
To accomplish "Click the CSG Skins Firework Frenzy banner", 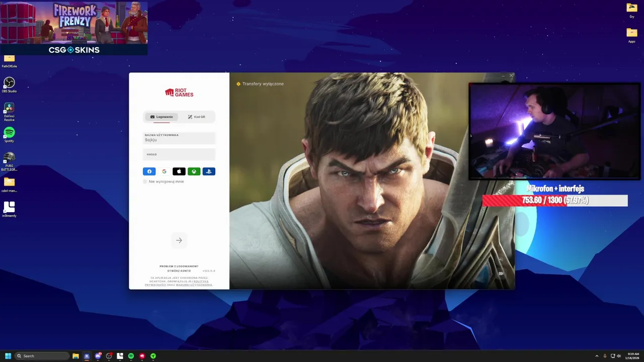I will (74, 29).
